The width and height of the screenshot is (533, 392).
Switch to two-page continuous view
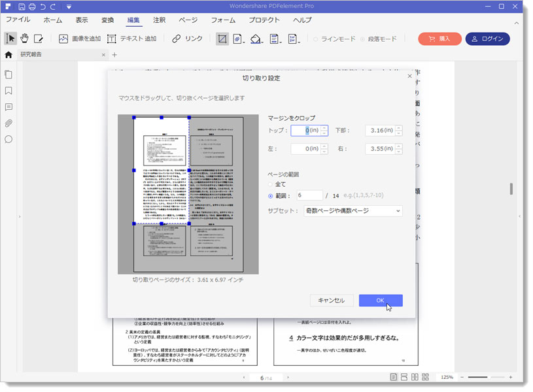[425, 377]
